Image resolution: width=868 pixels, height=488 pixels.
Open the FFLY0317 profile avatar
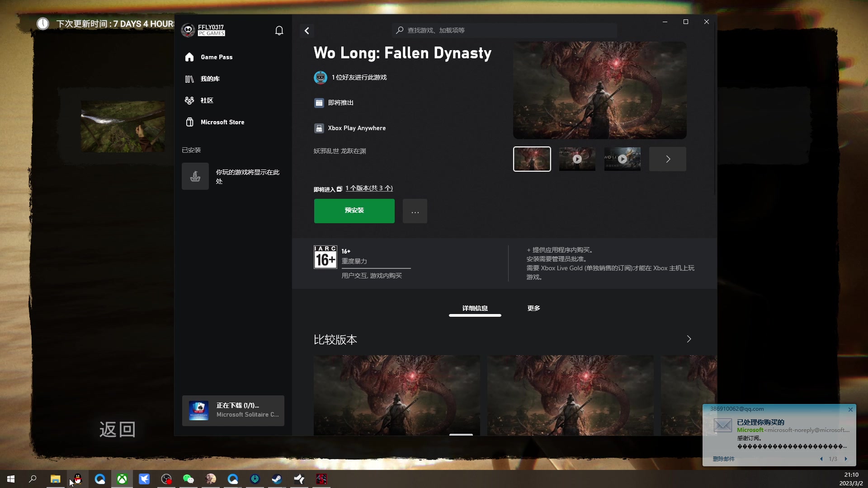(188, 30)
